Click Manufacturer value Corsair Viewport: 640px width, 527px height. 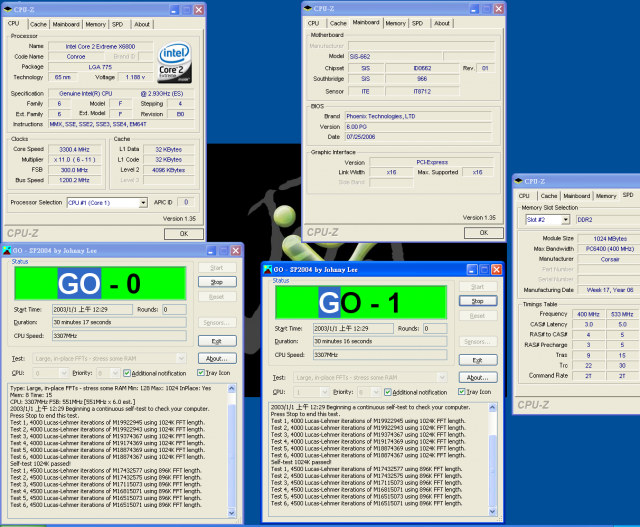click(610, 259)
